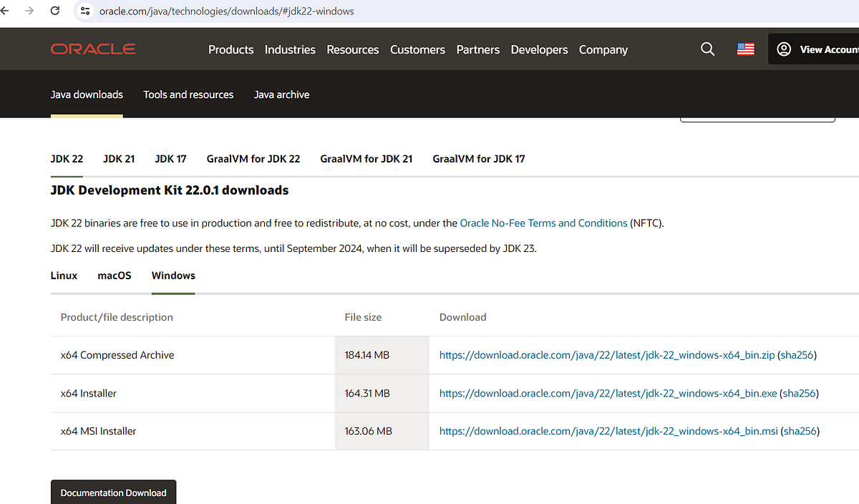Click the File size column header
This screenshot has width=859, height=504.
tap(363, 317)
